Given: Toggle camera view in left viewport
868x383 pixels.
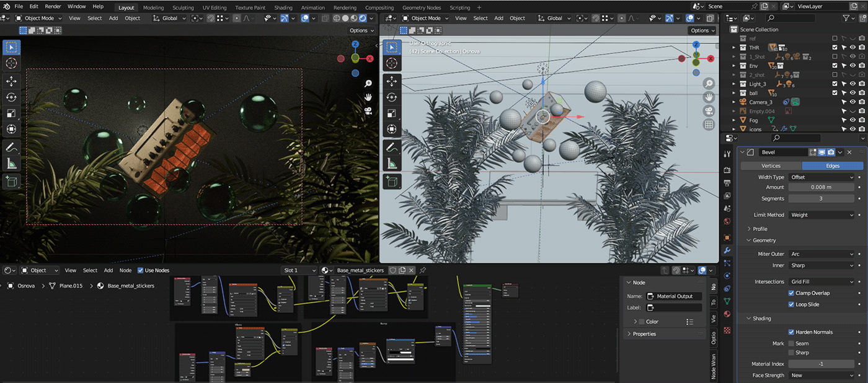Looking at the screenshot, I should (368, 111).
